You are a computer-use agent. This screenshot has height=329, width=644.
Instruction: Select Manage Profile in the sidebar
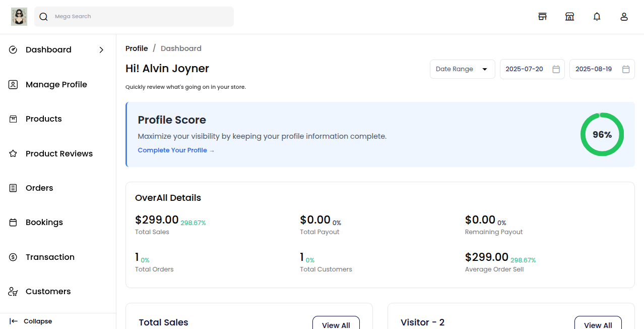56,84
